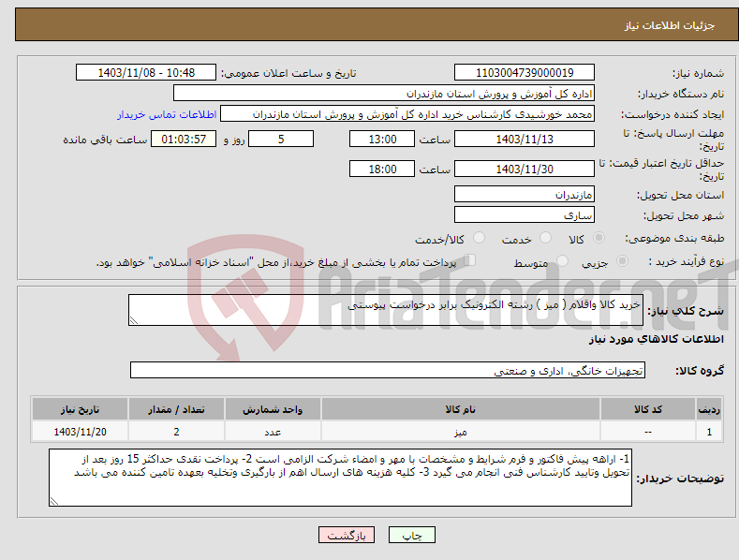Click the remaining days field showing 5
Viewport: 739px width, 560px height.
281,139
